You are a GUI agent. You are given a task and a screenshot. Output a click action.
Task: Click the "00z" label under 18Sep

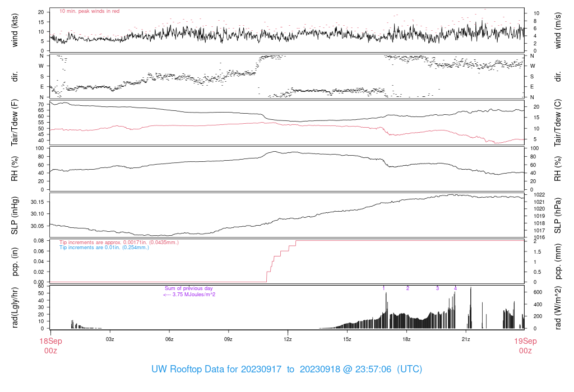[50, 351]
